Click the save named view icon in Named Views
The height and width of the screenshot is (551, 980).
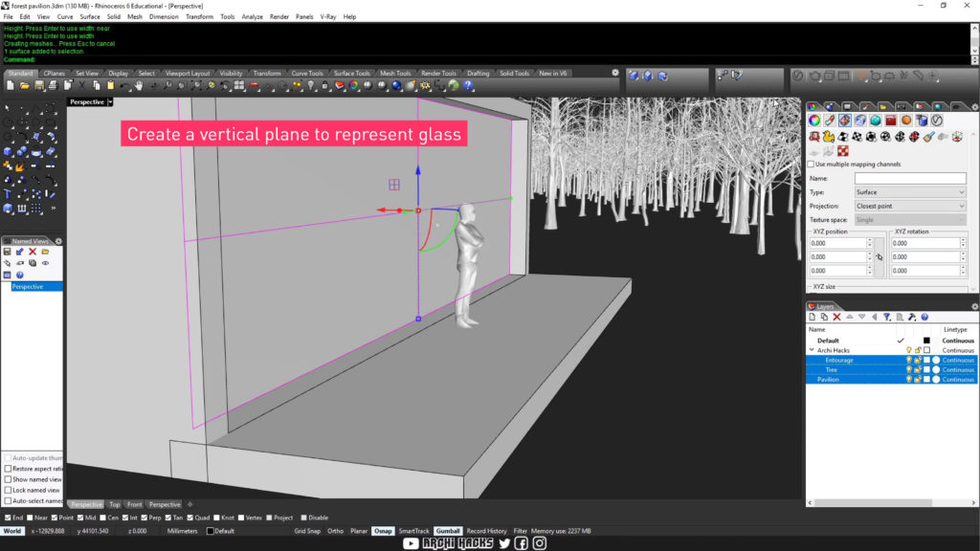pos(7,251)
